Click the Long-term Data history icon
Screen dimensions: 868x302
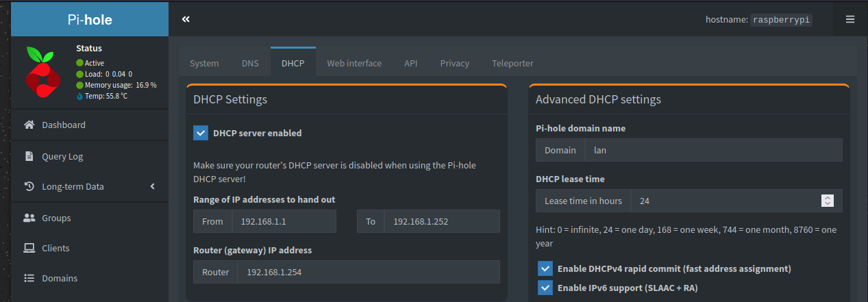tap(29, 186)
